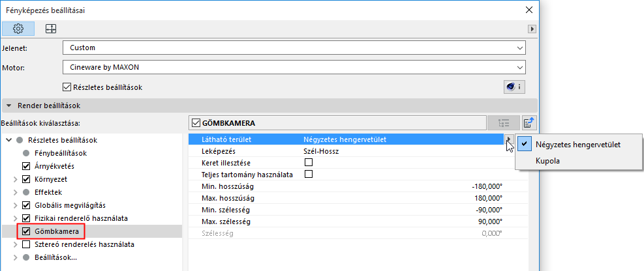Choose Négyzetes hengervetület menu option
This screenshot has width=644, height=271.
point(578,144)
